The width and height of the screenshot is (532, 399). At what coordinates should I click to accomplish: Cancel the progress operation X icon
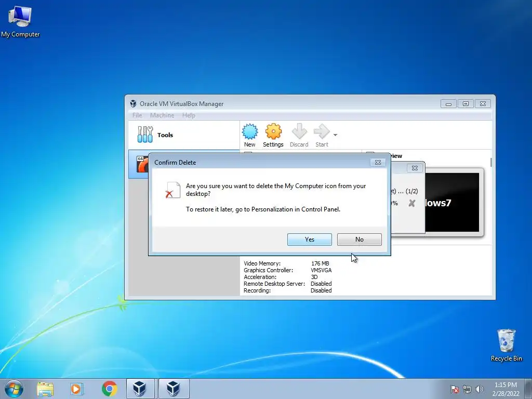pyautogui.click(x=412, y=203)
